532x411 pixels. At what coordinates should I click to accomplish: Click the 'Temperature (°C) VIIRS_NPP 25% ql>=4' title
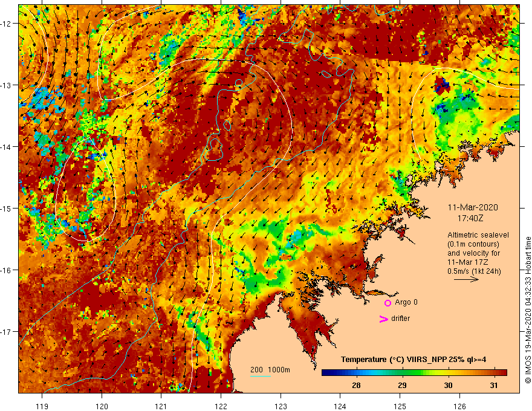click(x=414, y=360)
